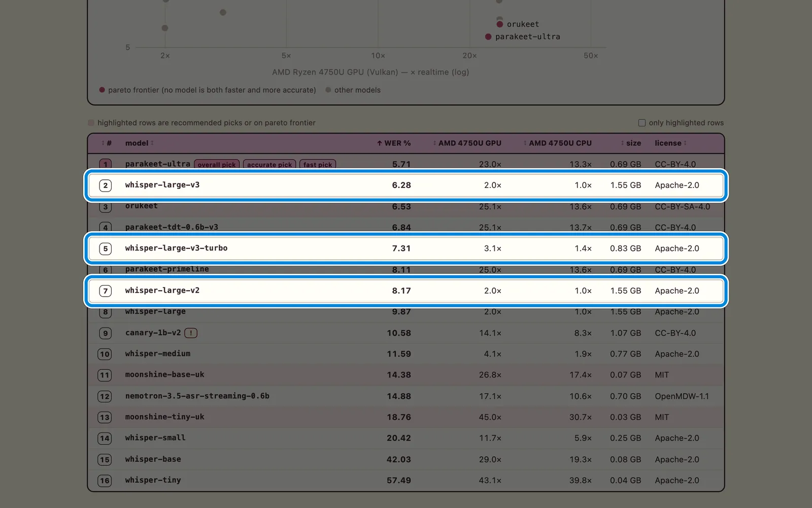Click the 0.83 GB size value
This screenshot has height=508, width=812.
pos(625,248)
